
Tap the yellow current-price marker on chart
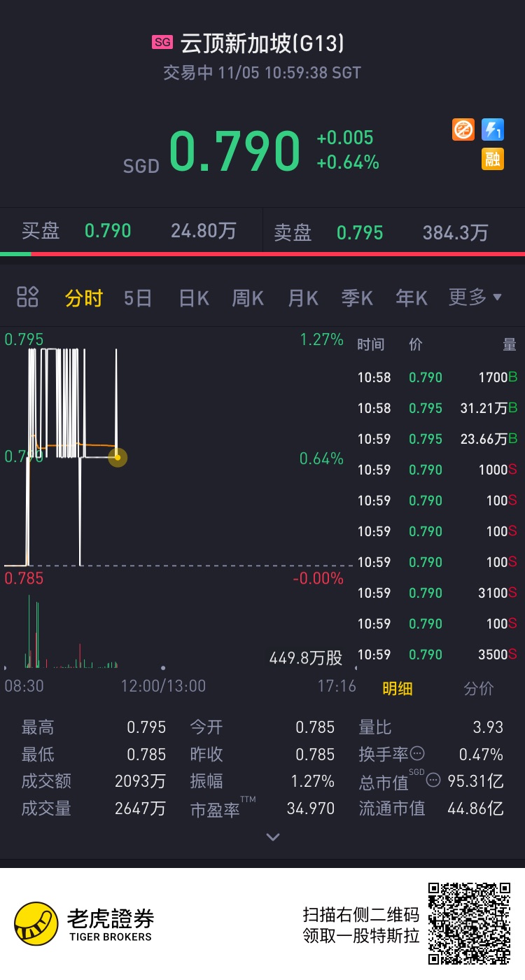(x=118, y=458)
